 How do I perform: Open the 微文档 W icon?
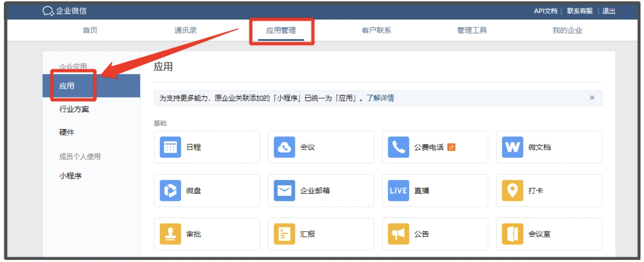512,147
